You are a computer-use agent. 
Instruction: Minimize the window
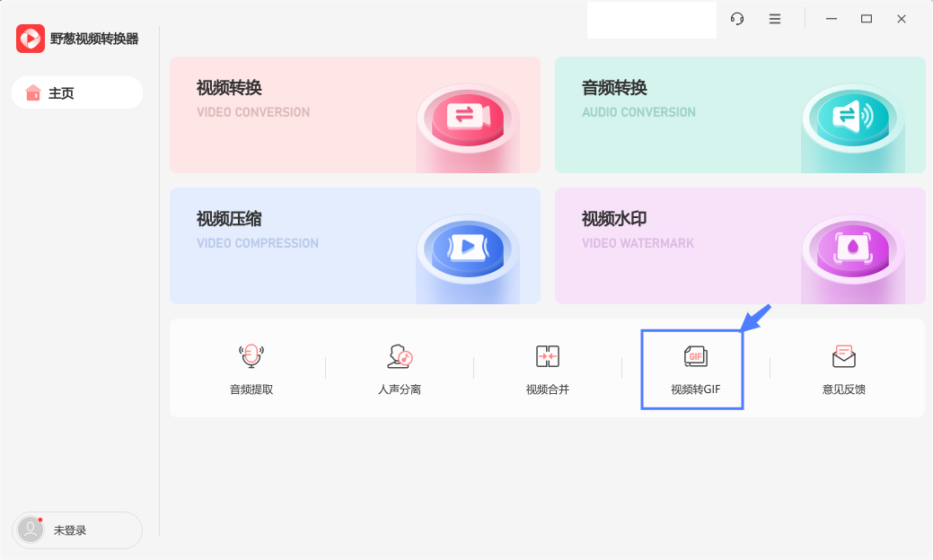coord(832,19)
